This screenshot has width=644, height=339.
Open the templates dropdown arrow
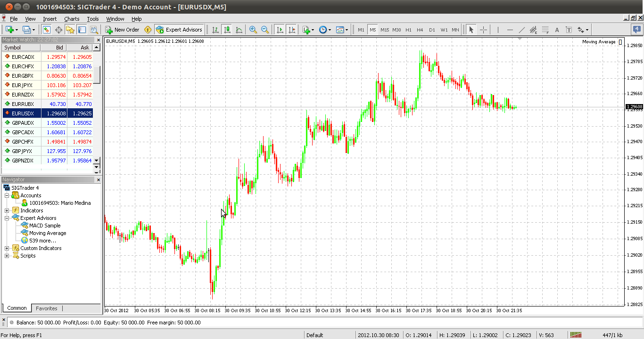347,29
